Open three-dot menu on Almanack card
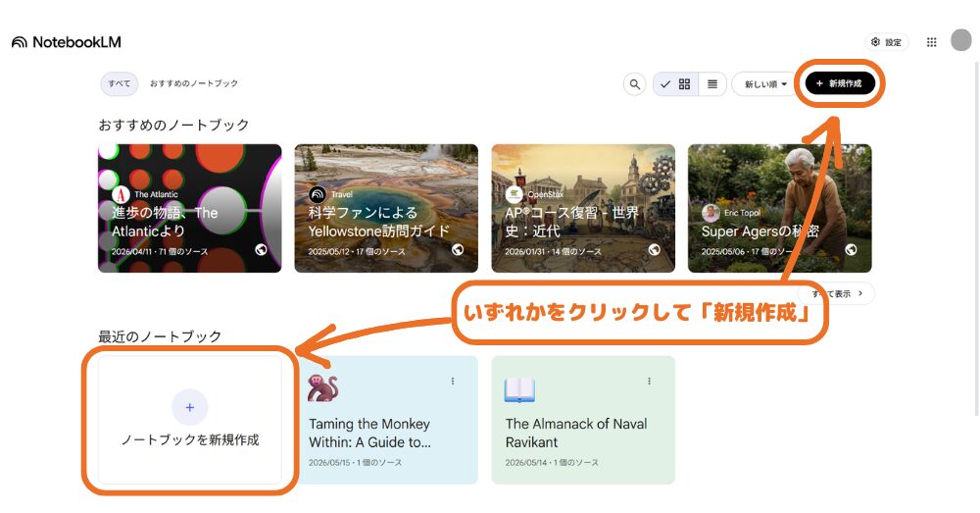The height and width of the screenshot is (513, 980). point(650,381)
